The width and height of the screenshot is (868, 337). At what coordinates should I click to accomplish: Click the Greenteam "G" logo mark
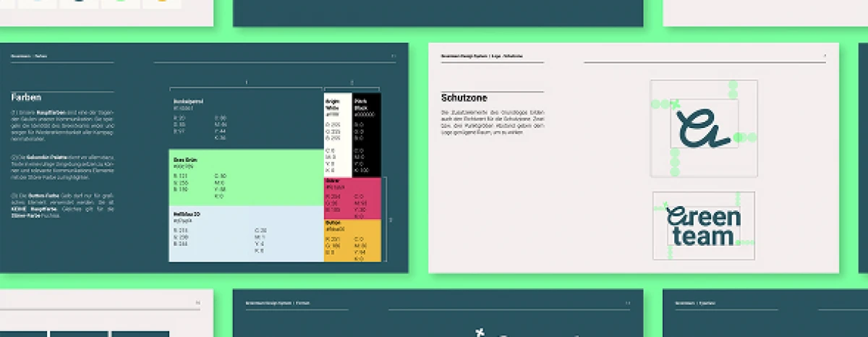[702, 129]
